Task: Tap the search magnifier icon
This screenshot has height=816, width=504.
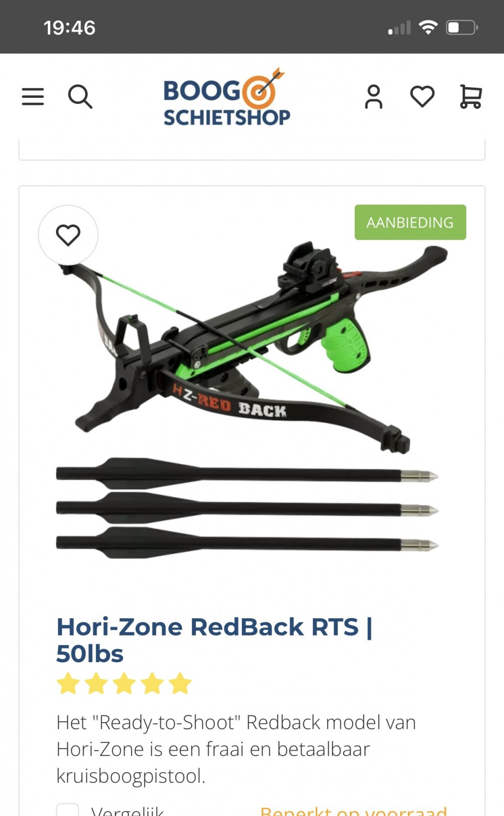Action: click(x=80, y=96)
